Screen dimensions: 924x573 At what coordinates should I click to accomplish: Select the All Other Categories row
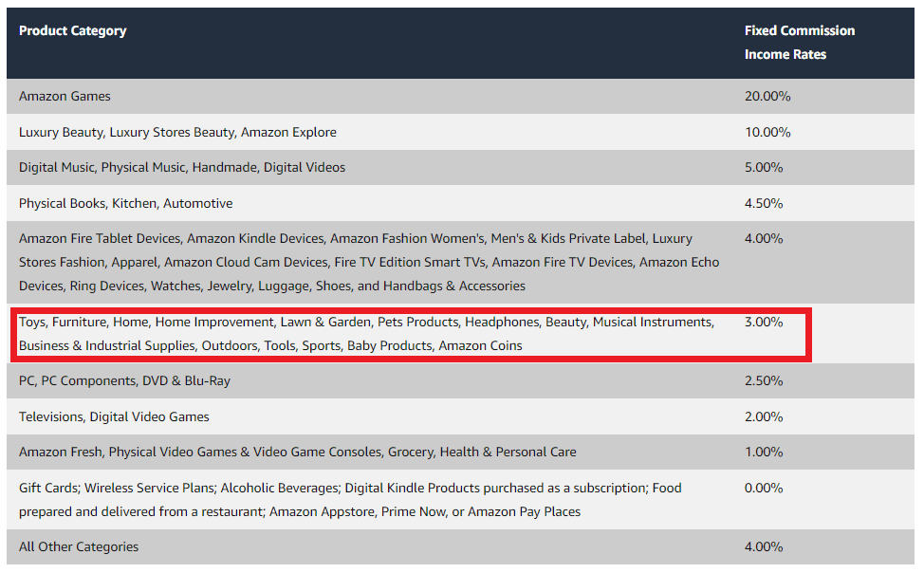[79, 546]
